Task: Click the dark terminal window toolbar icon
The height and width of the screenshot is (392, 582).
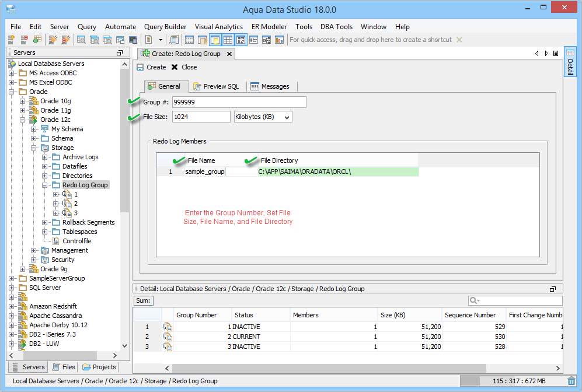Action: 133,40
